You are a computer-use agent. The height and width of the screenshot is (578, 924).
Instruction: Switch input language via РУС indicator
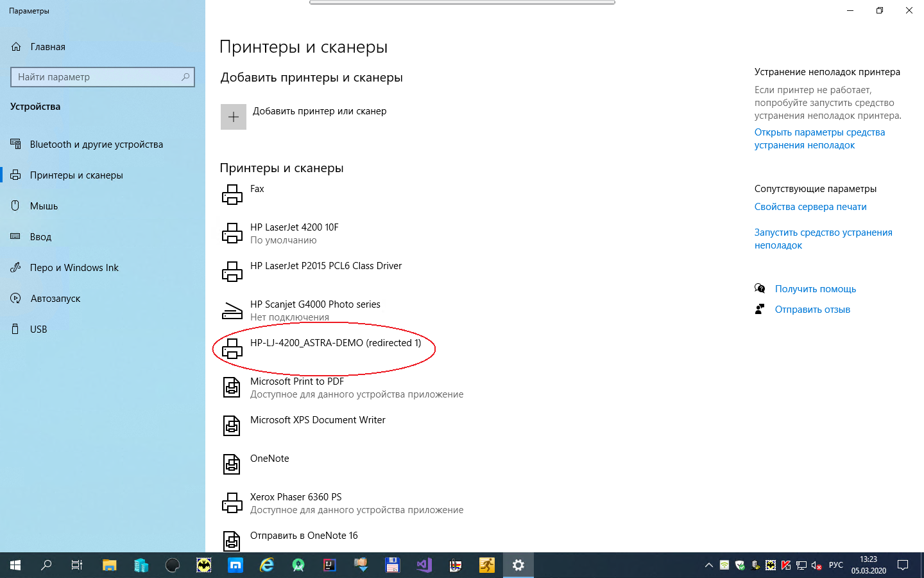tap(836, 565)
